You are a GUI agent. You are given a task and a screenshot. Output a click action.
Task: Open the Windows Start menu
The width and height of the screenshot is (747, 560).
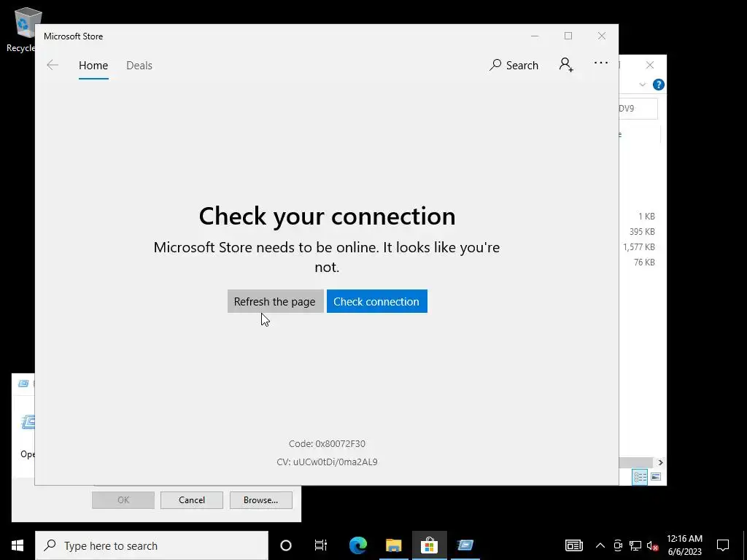(x=18, y=545)
